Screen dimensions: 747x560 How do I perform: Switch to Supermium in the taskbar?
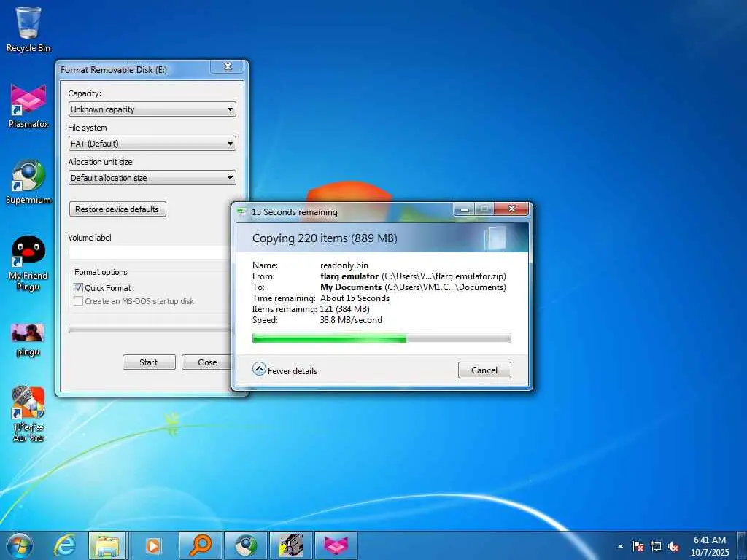pyautogui.click(x=246, y=545)
